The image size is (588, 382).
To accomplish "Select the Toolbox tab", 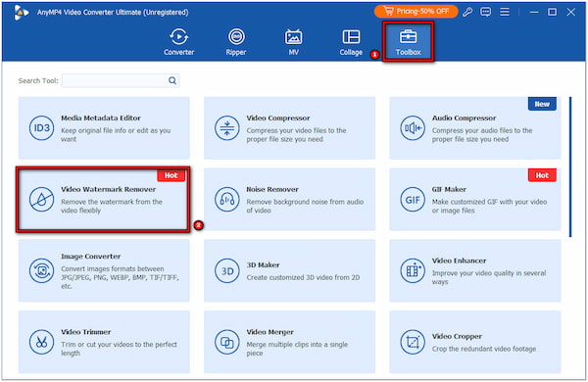I will click(408, 41).
